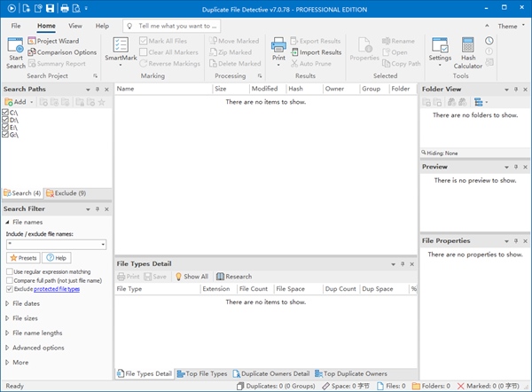Viewport: 532px width, 392px height.
Task: Open the protected file types link
Action: [57, 289]
